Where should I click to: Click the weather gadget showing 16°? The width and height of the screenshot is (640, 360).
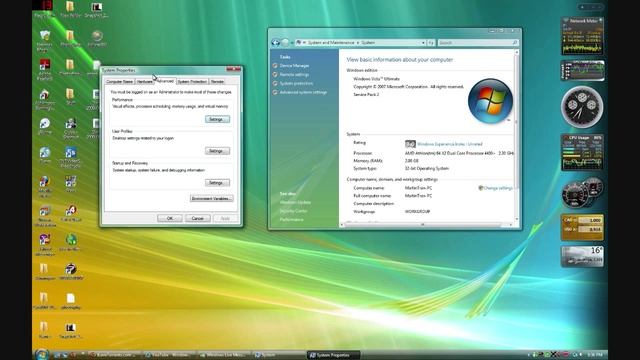(x=582, y=256)
